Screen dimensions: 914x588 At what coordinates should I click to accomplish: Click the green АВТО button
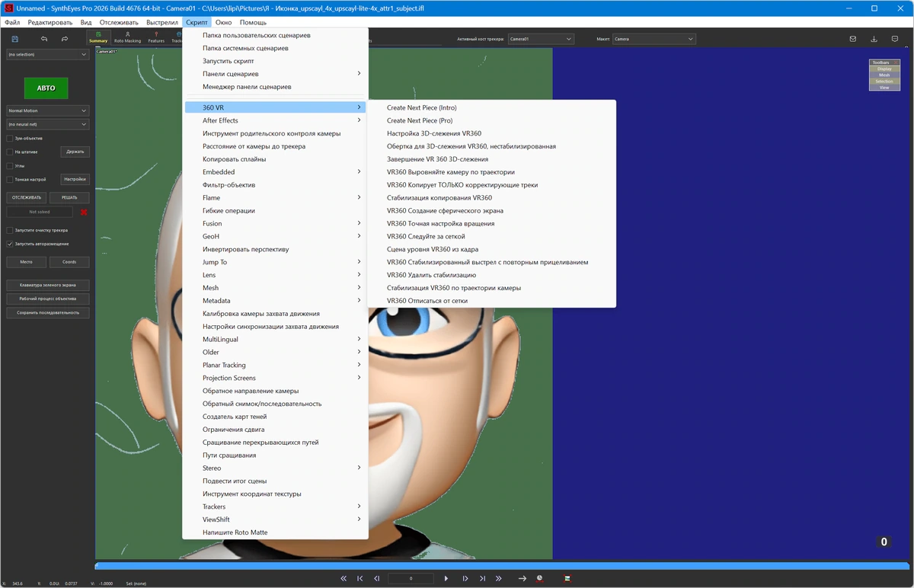click(46, 88)
